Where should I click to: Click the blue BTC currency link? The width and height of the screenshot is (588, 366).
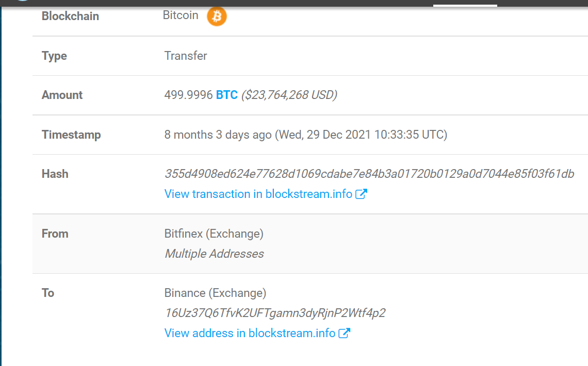pyautogui.click(x=227, y=95)
